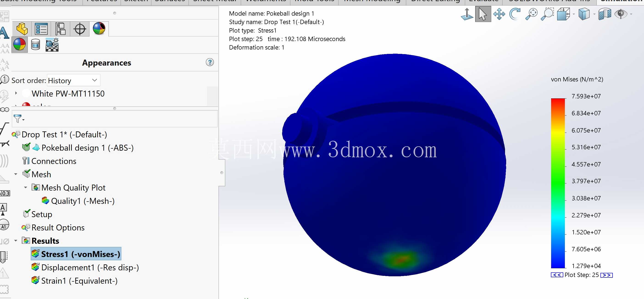Select the View Appearances color ball icon
The image size is (644, 299).
pos(19,45)
